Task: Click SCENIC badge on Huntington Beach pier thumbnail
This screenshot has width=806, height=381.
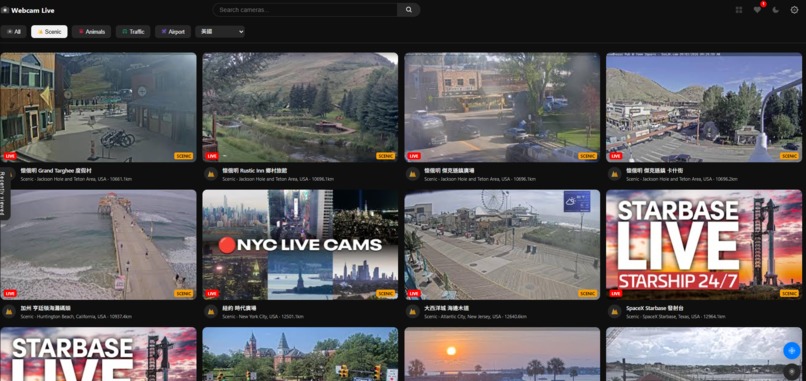Action: [x=184, y=294]
